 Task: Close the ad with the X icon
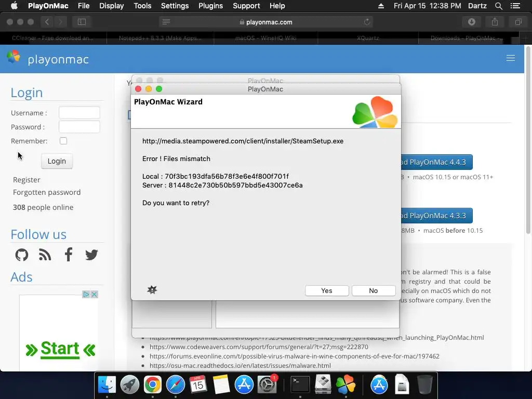95,294
